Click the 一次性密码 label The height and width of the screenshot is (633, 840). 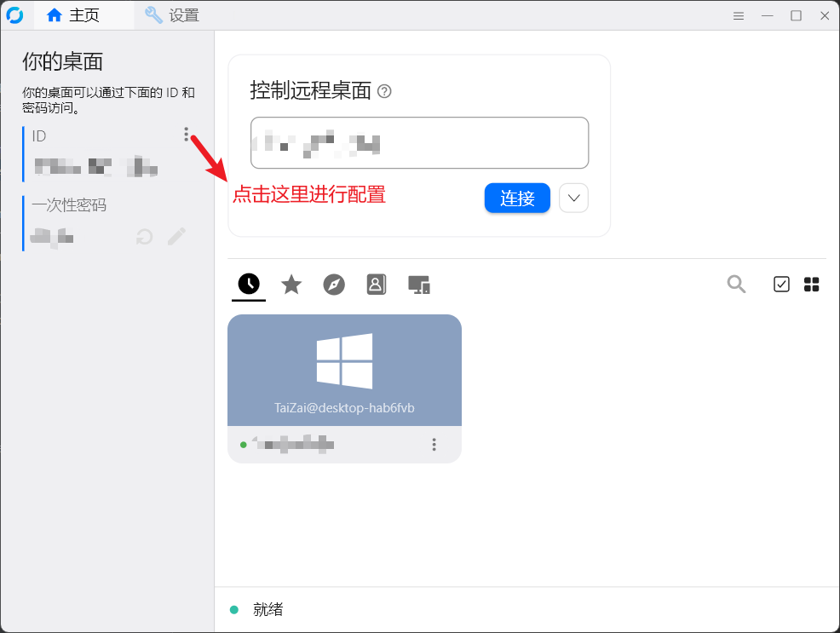click(69, 205)
